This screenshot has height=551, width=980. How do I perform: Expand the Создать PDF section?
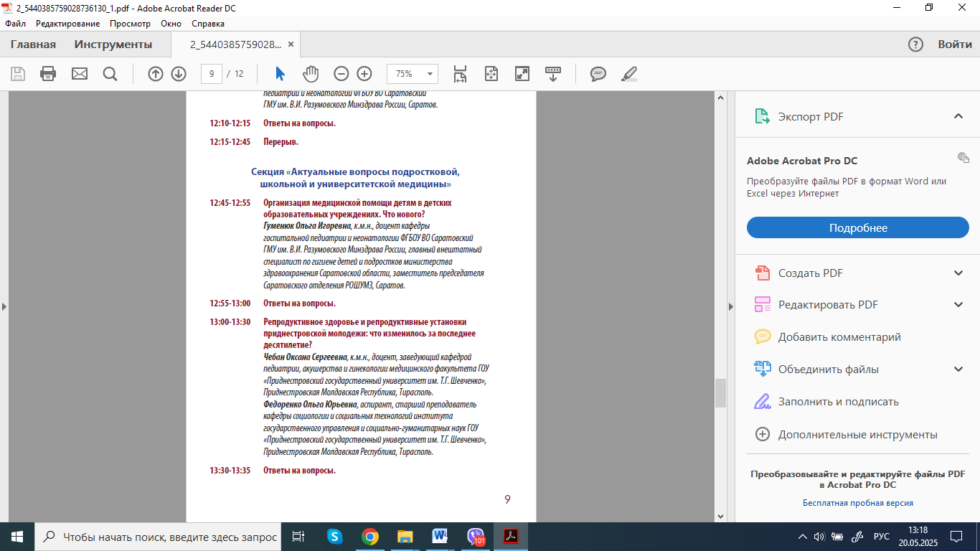coord(958,273)
